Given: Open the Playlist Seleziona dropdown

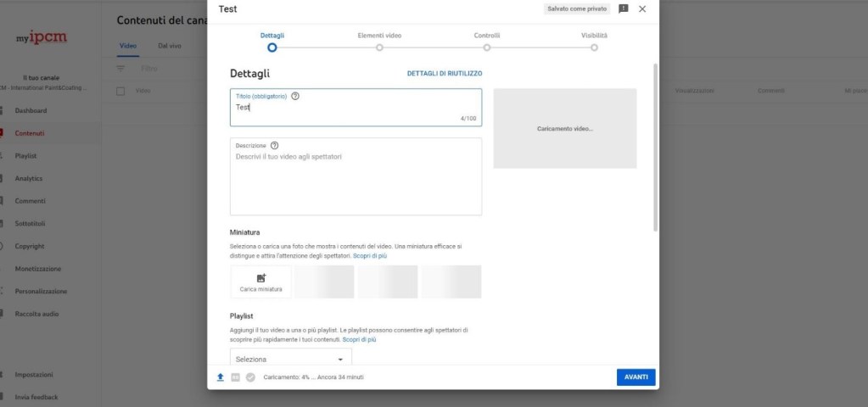Looking at the screenshot, I should (x=290, y=359).
